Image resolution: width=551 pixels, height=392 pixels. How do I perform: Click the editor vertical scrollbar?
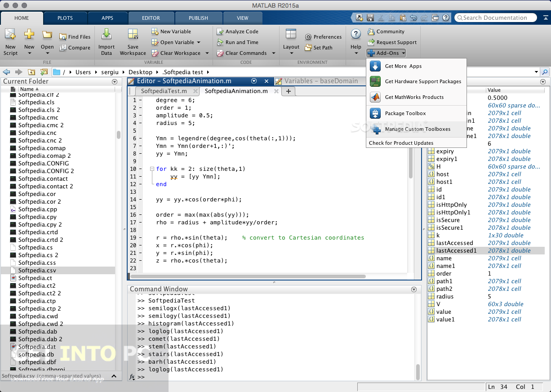410,162
